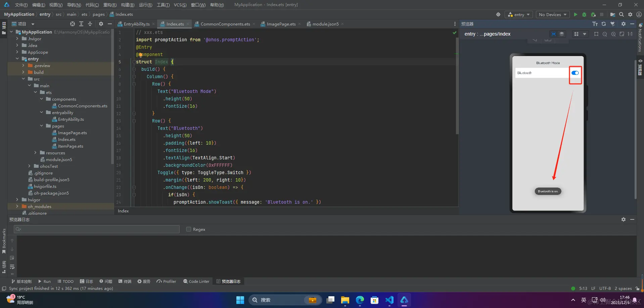Open the Profiler tool window

(166, 281)
